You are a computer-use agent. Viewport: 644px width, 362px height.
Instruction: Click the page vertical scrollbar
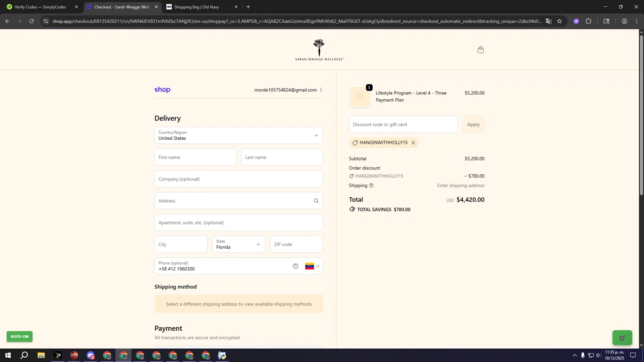point(641,116)
